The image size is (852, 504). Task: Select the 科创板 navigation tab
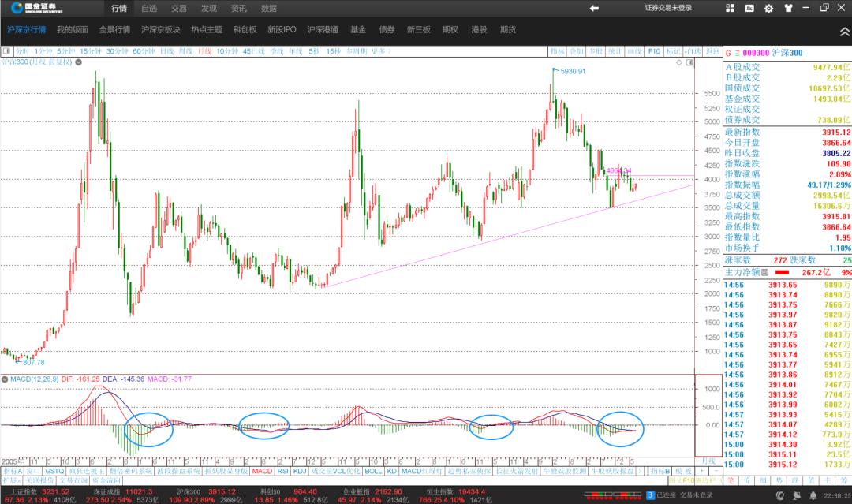(245, 30)
